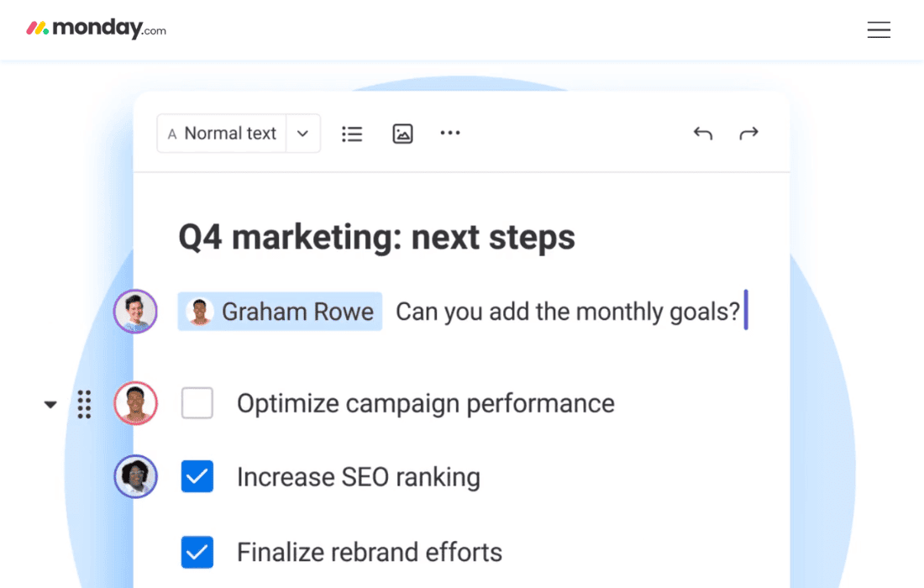The image size is (924, 588).
Task: Select avatar beside Optimize campaign performance
Action: pyautogui.click(x=135, y=403)
